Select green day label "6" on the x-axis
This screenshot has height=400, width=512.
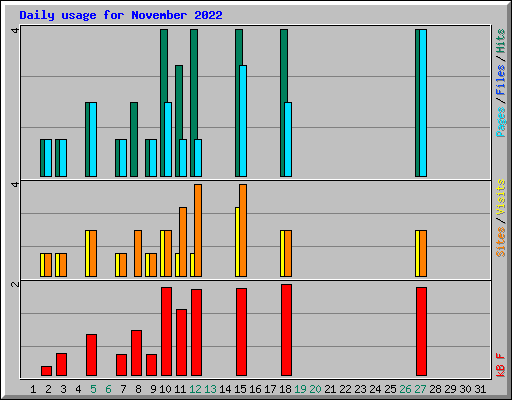(108, 389)
